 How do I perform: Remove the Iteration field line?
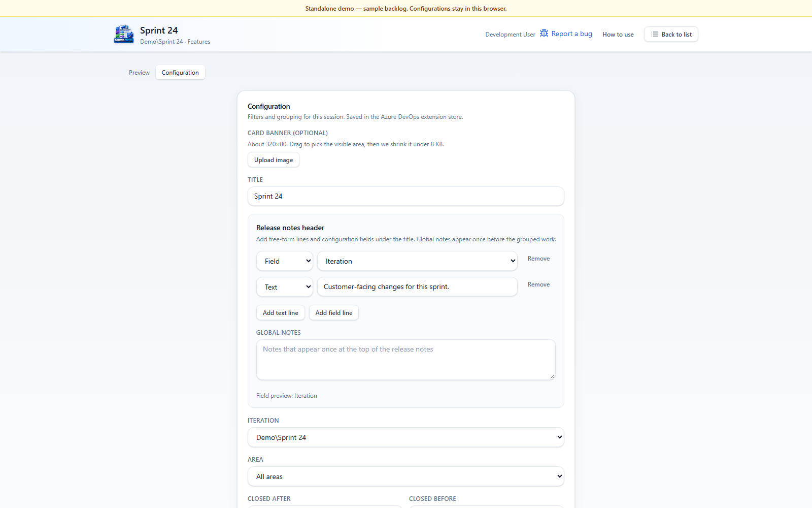[538, 259]
